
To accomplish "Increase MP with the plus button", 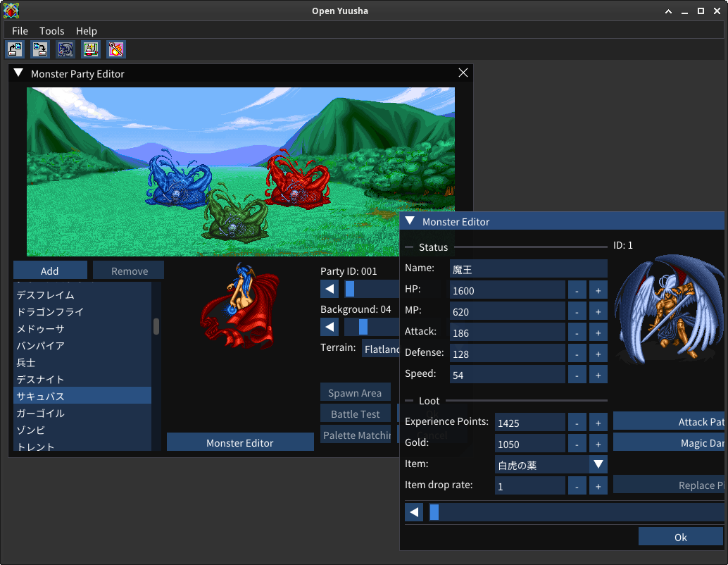I will [x=598, y=311].
